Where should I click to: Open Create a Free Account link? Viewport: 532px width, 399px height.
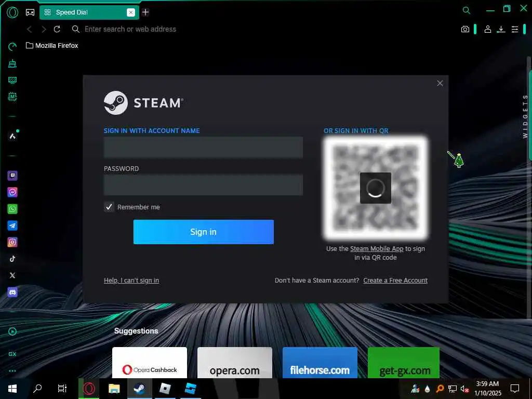click(x=395, y=280)
